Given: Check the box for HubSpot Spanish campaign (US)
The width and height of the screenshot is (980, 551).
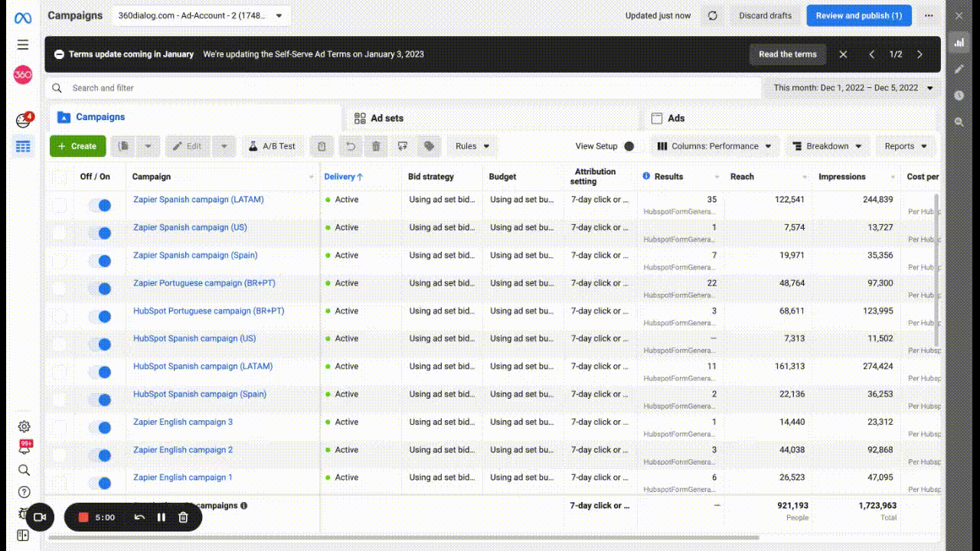Looking at the screenshot, I should 60,344.
